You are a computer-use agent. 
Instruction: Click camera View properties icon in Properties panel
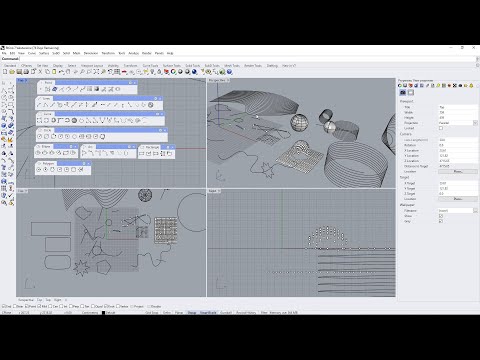403,92
